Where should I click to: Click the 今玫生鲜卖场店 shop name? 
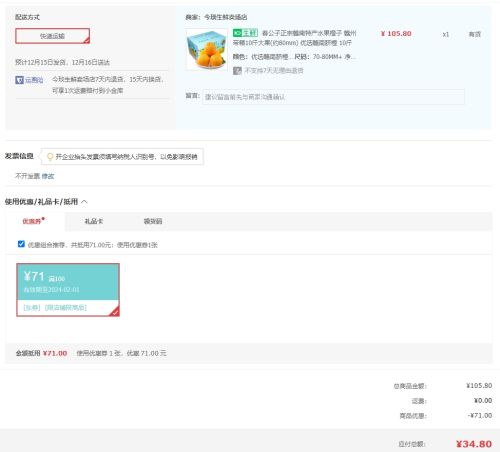(225, 17)
